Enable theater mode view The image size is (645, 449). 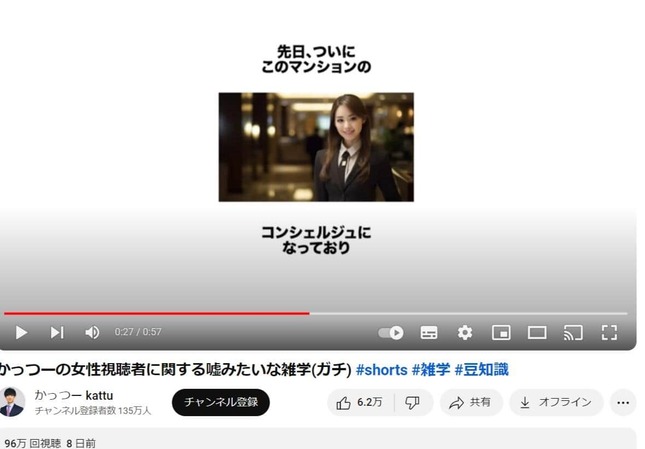coord(537,332)
